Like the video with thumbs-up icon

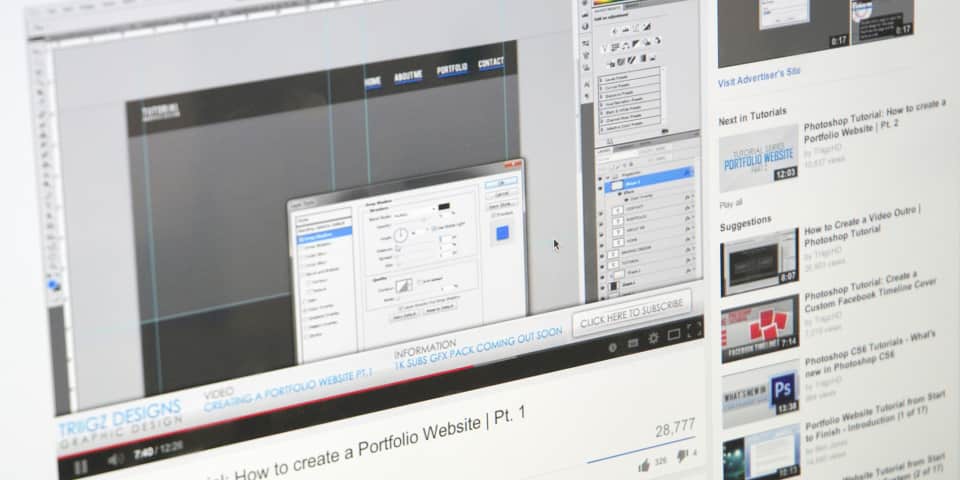643,467
